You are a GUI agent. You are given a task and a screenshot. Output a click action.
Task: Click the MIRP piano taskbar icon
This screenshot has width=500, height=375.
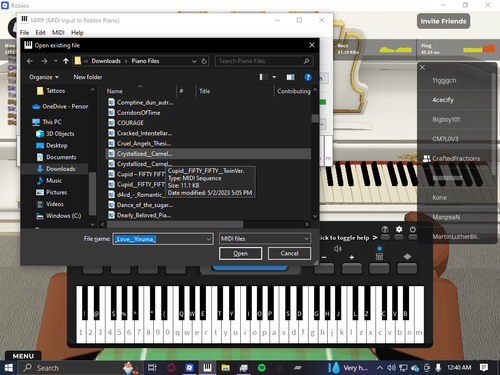[x=207, y=368]
